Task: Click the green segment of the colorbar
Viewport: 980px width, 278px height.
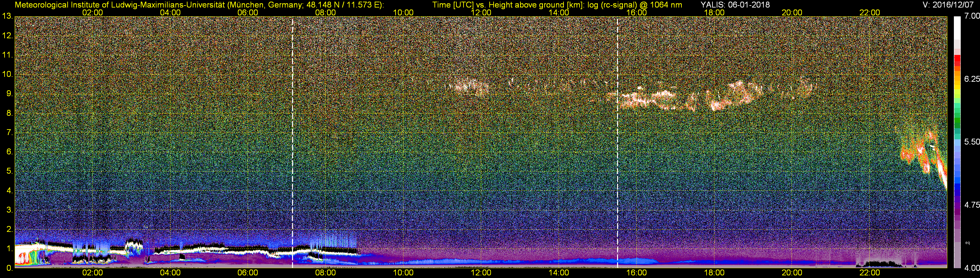Action: tap(957, 121)
